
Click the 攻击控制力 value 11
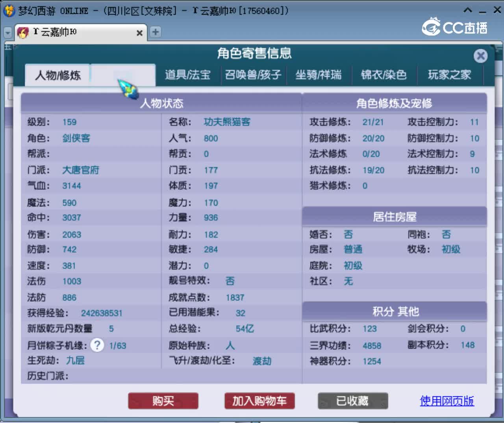pyautogui.click(x=474, y=122)
